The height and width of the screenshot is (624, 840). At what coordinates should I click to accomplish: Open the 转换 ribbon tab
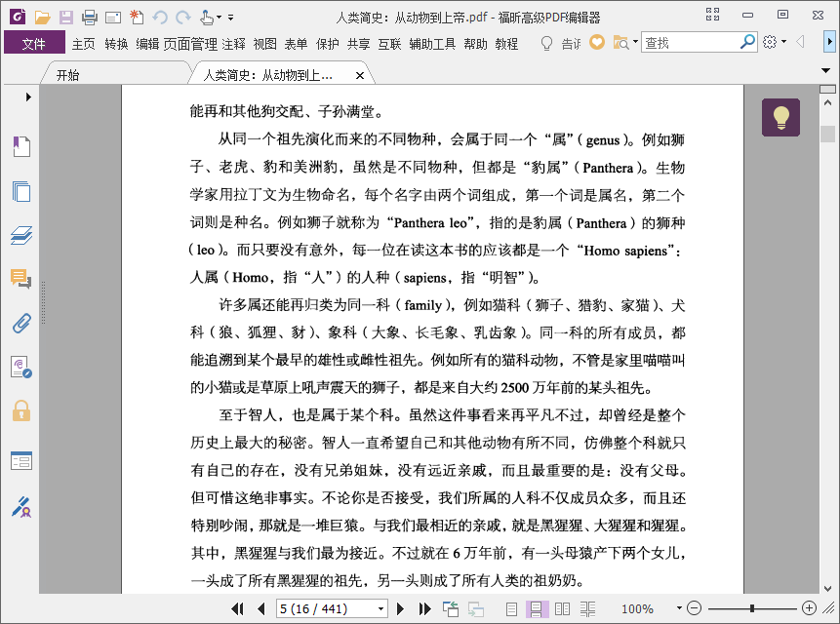pyautogui.click(x=116, y=43)
